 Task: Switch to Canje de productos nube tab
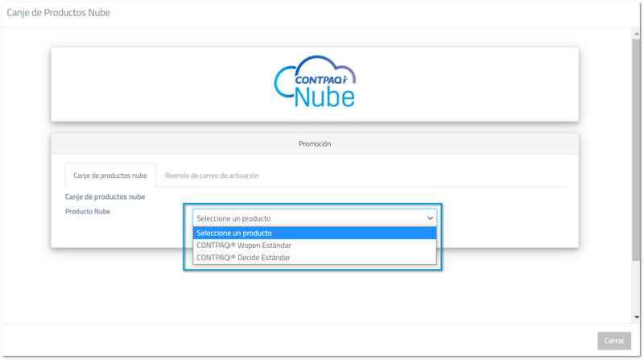point(110,176)
